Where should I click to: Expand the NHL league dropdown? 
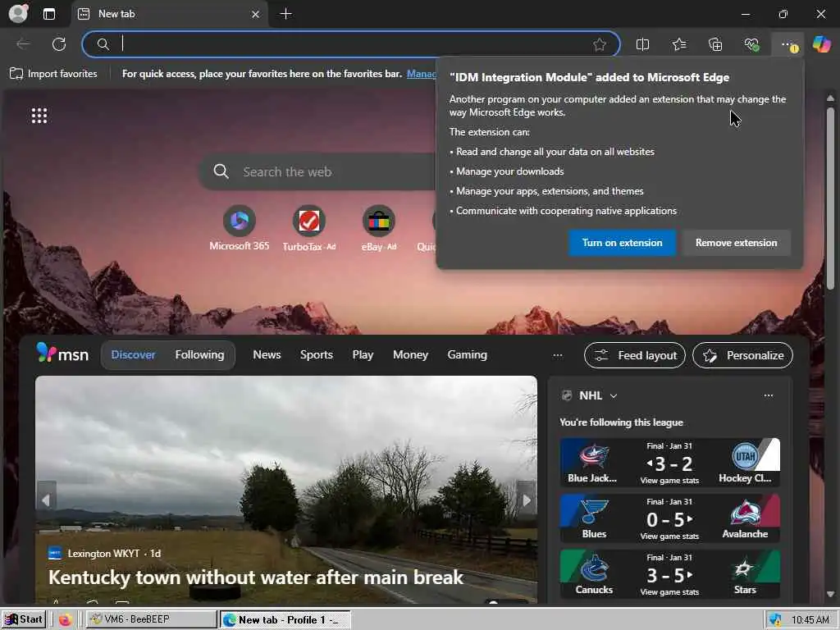[x=614, y=395]
